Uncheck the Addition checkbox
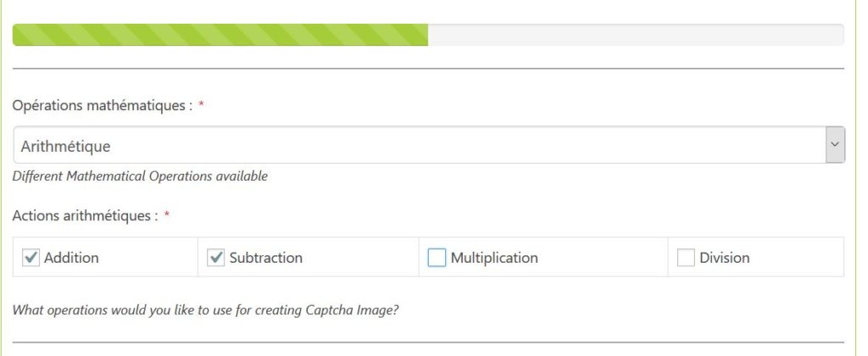Screen dimensions: 868x356 (31, 258)
